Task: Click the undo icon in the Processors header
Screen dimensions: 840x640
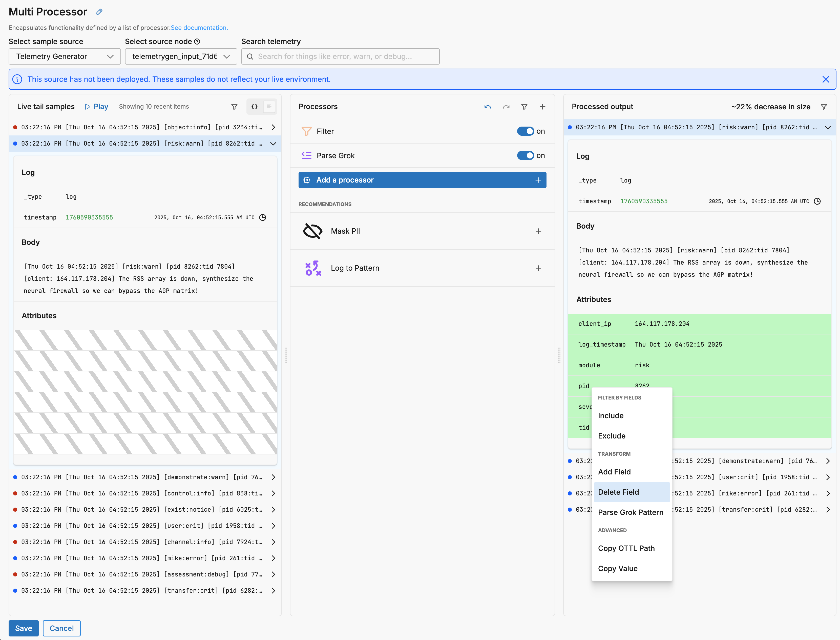Action: point(487,107)
